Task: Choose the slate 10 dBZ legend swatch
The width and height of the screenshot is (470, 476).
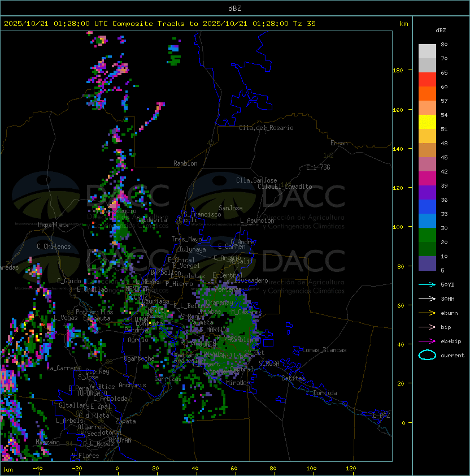Action: (x=427, y=263)
